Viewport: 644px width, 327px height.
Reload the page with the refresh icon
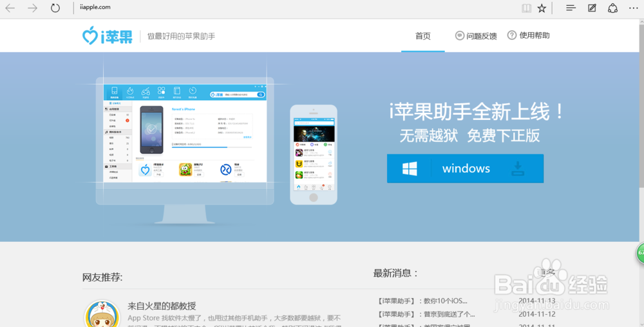point(55,8)
